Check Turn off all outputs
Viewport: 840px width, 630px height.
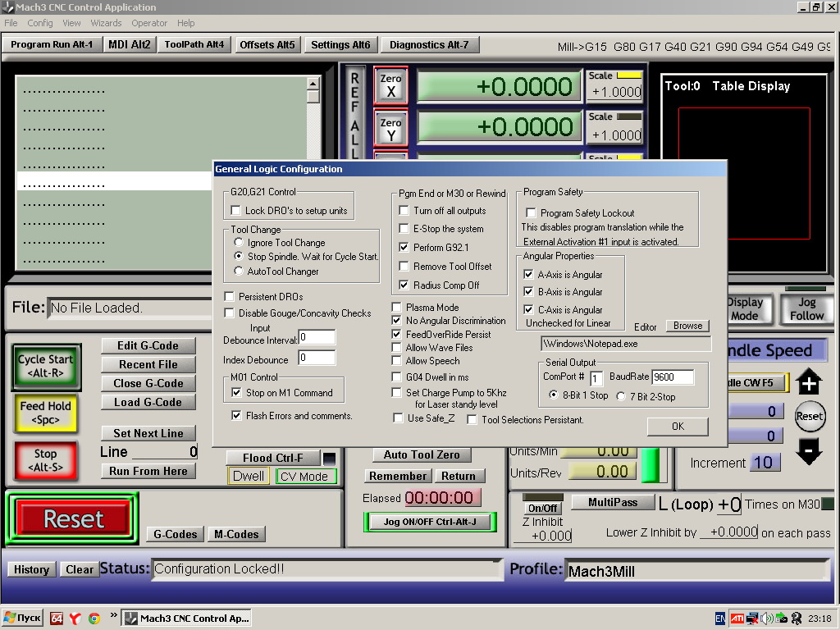404,211
